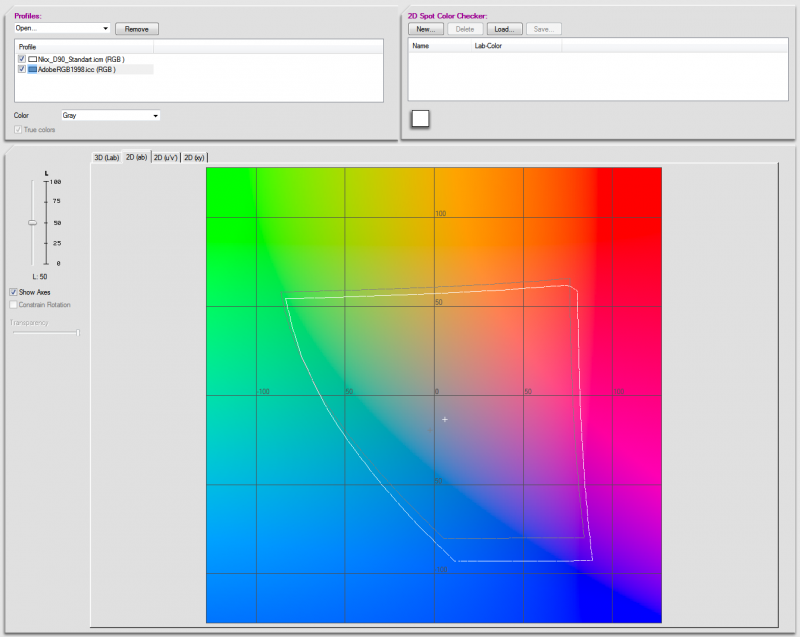Screen dimensions: 800x637
Task: Click the Lab-Color column header
Action: [x=516, y=46]
